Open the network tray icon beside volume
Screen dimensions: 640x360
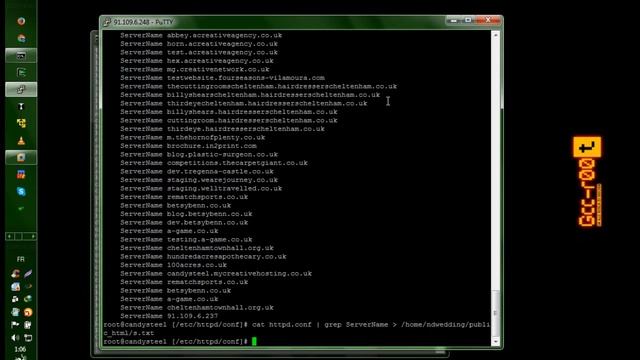pyautogui.click(x=28, y=338)
